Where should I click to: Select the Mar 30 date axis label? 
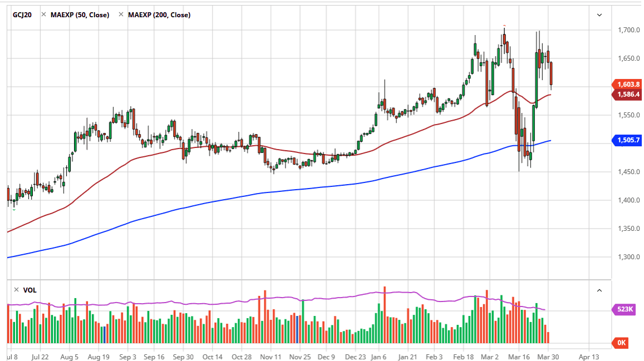click(x=548, y=357)
